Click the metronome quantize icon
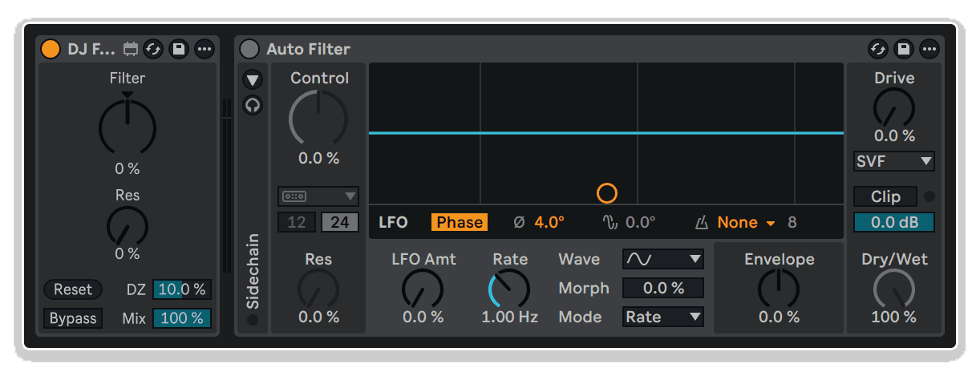The width and height of the screenshot is (980, 372). click(703, 222)
